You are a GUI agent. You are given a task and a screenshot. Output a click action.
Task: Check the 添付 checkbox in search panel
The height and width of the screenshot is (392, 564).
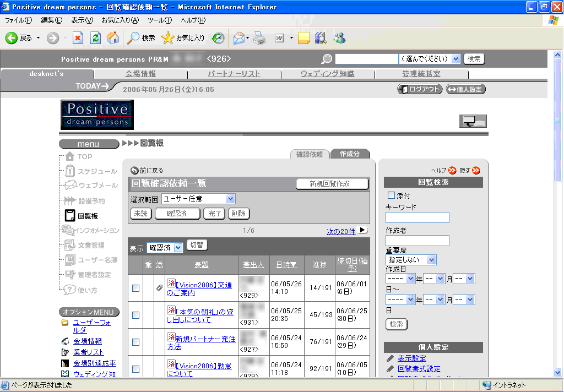click(392, 195)
